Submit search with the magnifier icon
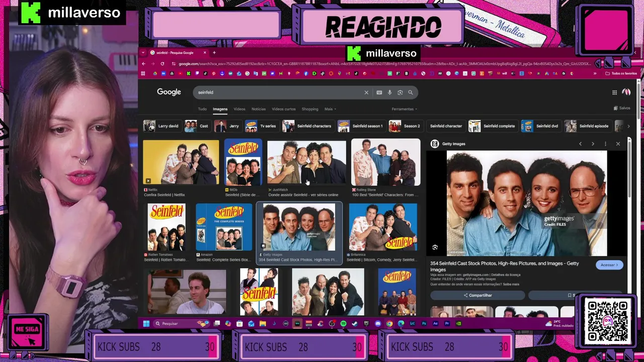Image resolution: width=644 pixels, height=362 pixels. (x=411, y=93)
